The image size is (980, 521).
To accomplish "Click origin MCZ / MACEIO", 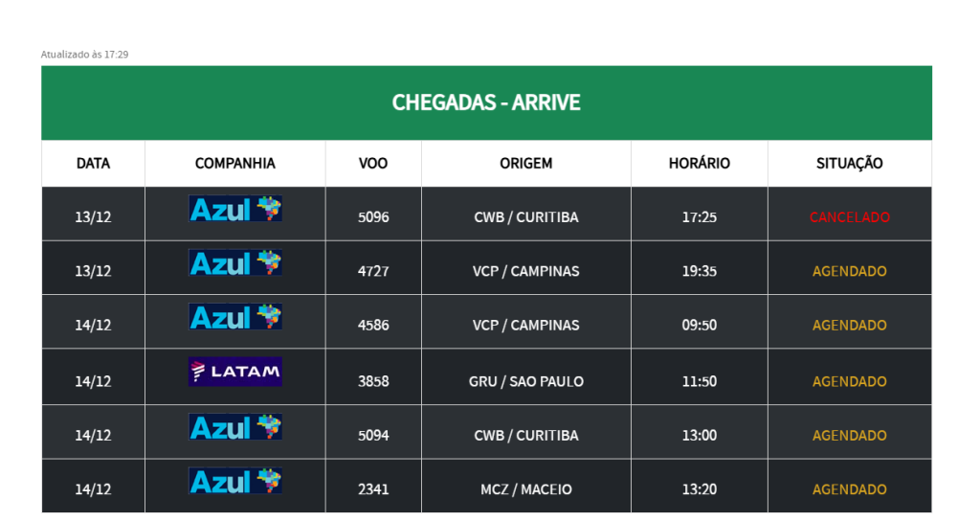I will click(x=526, y=489).
